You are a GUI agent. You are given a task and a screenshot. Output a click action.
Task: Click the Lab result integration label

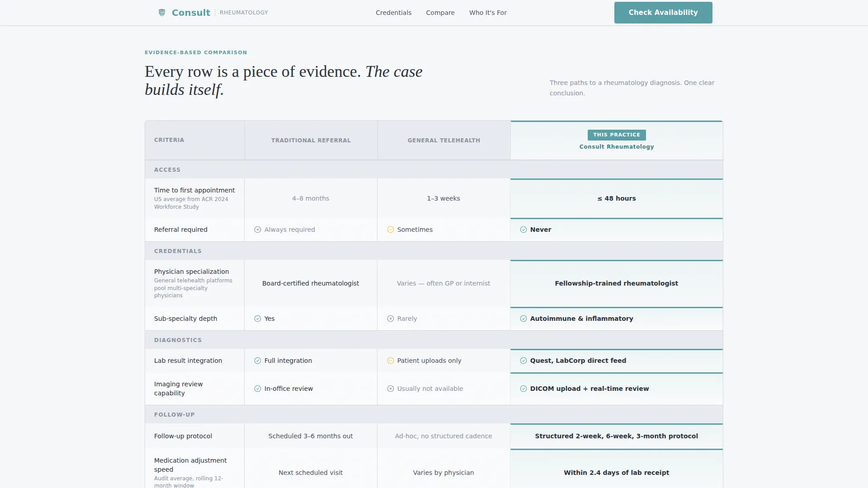[x=188, y=361]
